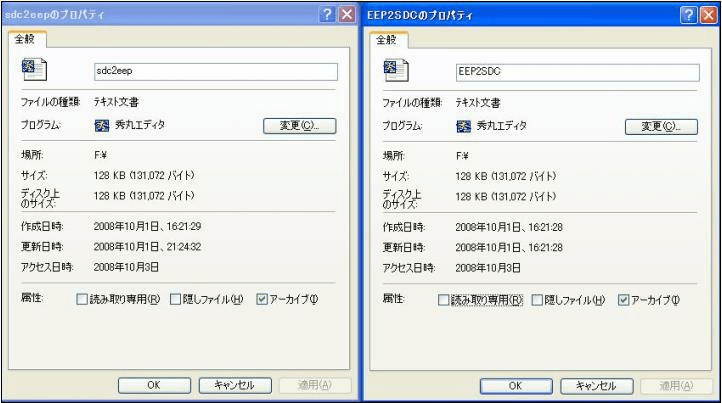
Task: Click 変更 button in EEP2SDC dialog
Action: (x=661, y=127)
